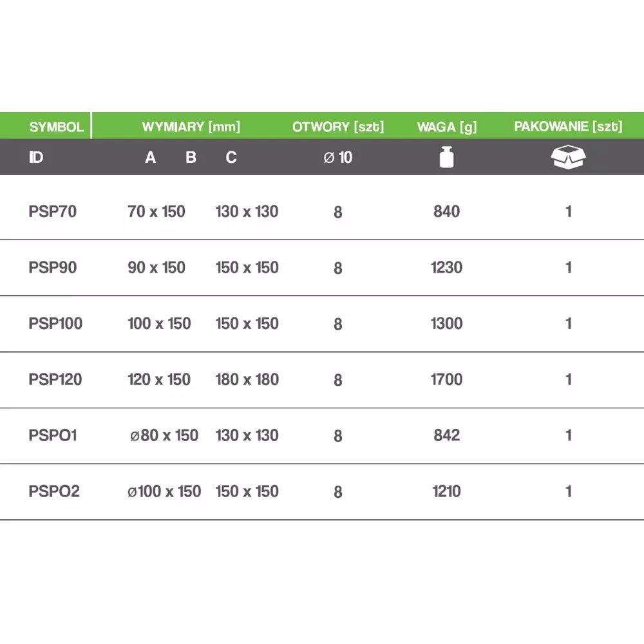The height and width of the screenshot is (644, 644).
Task: Select the PSP90 product symbol
Action: point(53,267)
